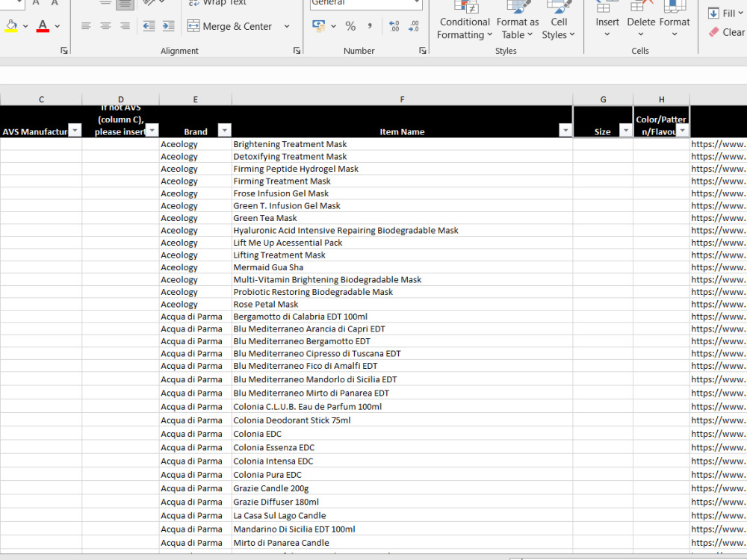
Task: Open the Brand filter dropdown
Action: click(x=224, y=130)
